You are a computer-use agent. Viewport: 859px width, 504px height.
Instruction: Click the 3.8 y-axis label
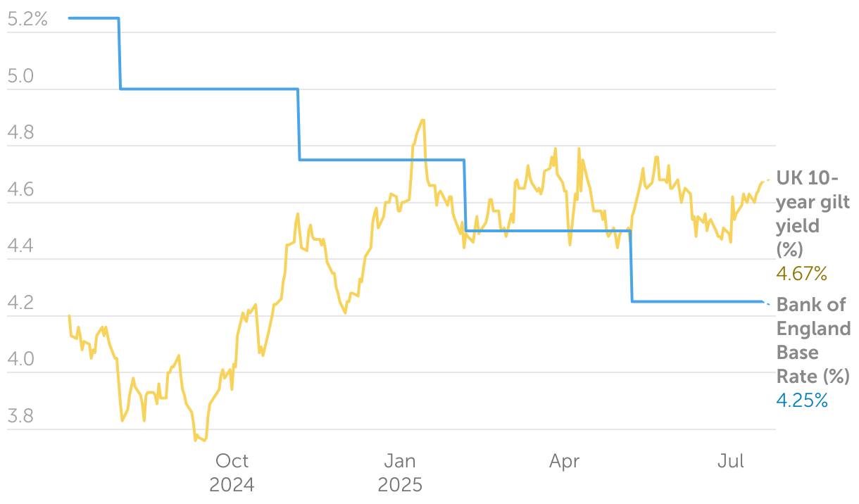[x=20, y=417]
